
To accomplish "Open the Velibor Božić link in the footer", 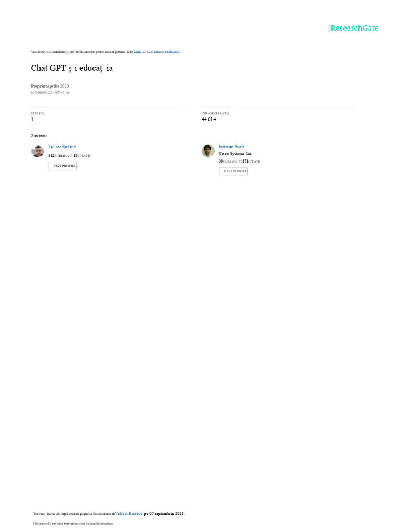I will coord(129,513).
